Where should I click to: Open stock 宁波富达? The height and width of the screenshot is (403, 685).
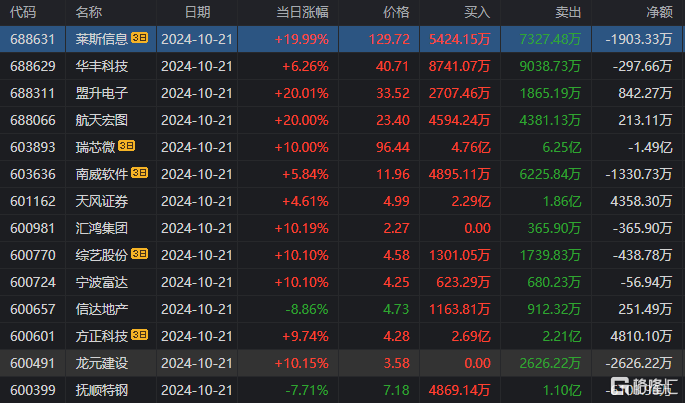click(101, 282)
